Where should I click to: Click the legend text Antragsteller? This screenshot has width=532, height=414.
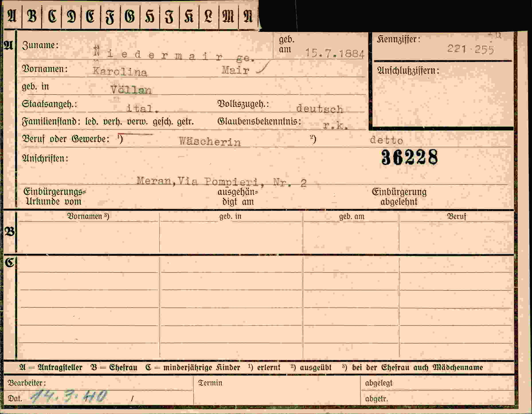pos(60,367)
